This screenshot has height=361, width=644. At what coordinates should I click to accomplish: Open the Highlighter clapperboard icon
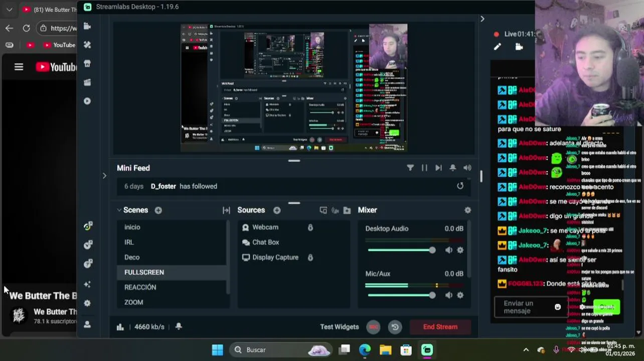[x=87, y=82]
